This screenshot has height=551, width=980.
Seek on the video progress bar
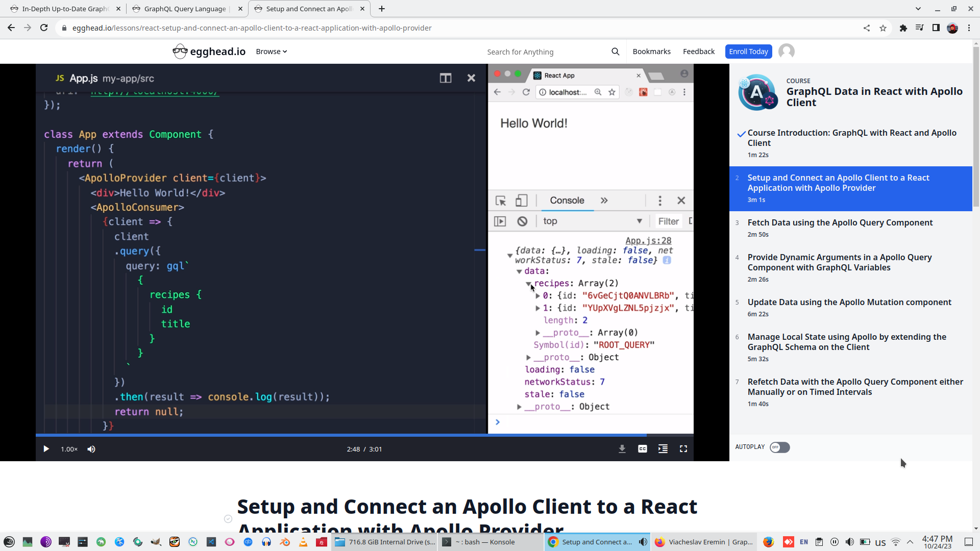click(357, 435)
